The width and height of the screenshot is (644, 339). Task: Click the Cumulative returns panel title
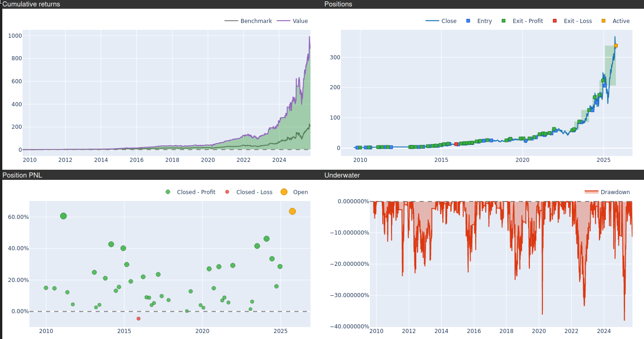[x=31, y=4]
